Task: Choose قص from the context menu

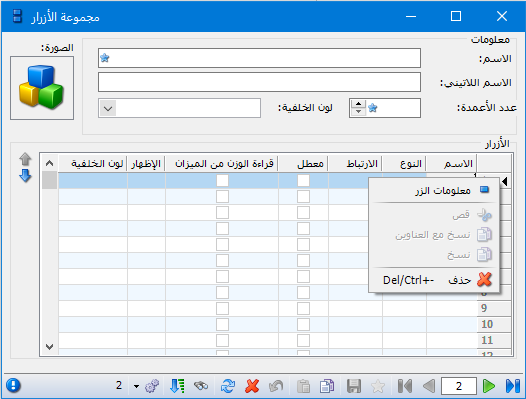Action: [x=434, y=215]
